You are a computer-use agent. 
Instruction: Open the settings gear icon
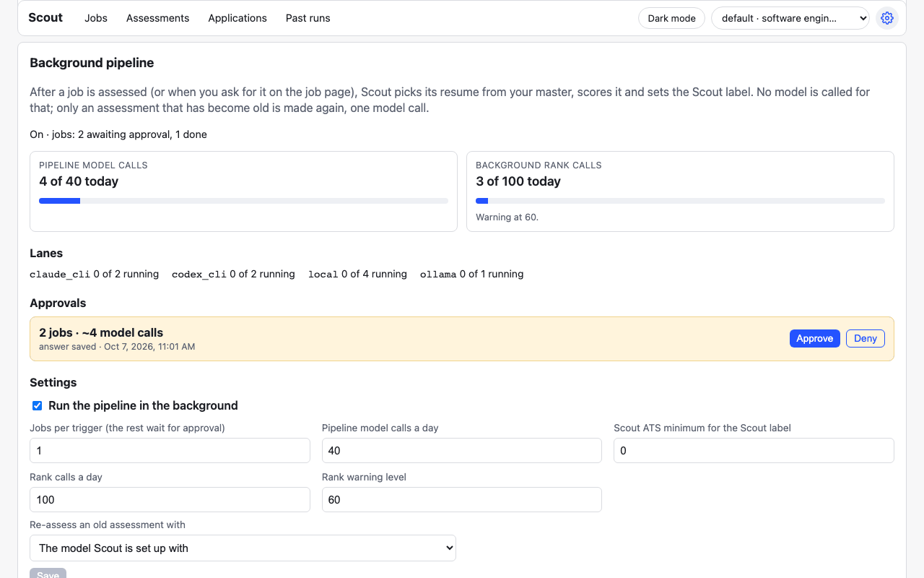pyautogui.click(x=887, y=18)
